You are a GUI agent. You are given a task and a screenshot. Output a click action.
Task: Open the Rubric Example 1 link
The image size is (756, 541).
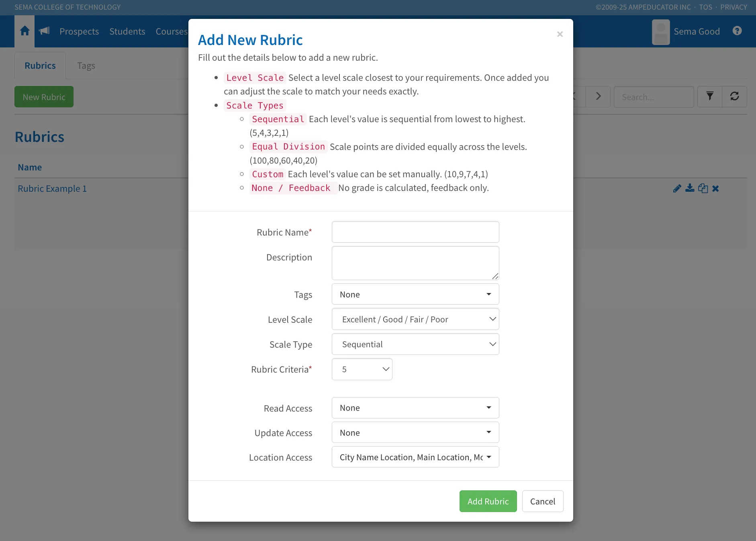(52, 189)
